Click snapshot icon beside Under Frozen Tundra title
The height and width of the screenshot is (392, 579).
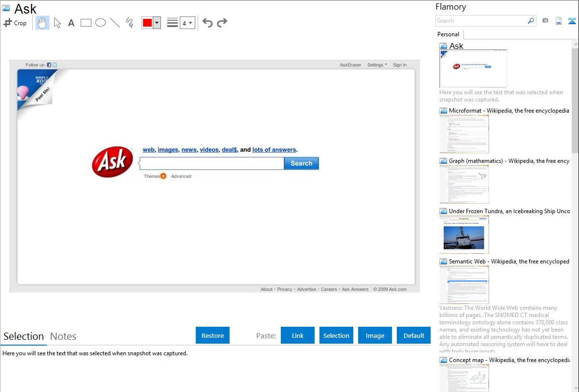[443, 211]
